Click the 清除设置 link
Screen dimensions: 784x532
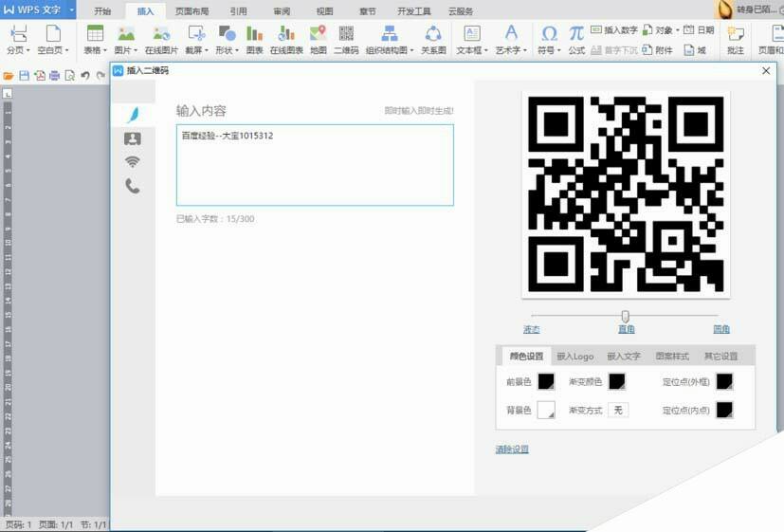click(x=512, y=449)
